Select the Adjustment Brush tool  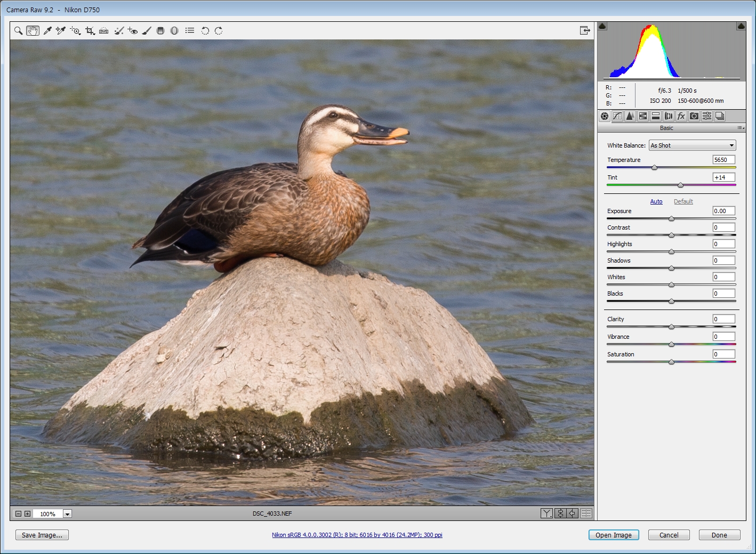pyautogui.click(x=147, y=31)
